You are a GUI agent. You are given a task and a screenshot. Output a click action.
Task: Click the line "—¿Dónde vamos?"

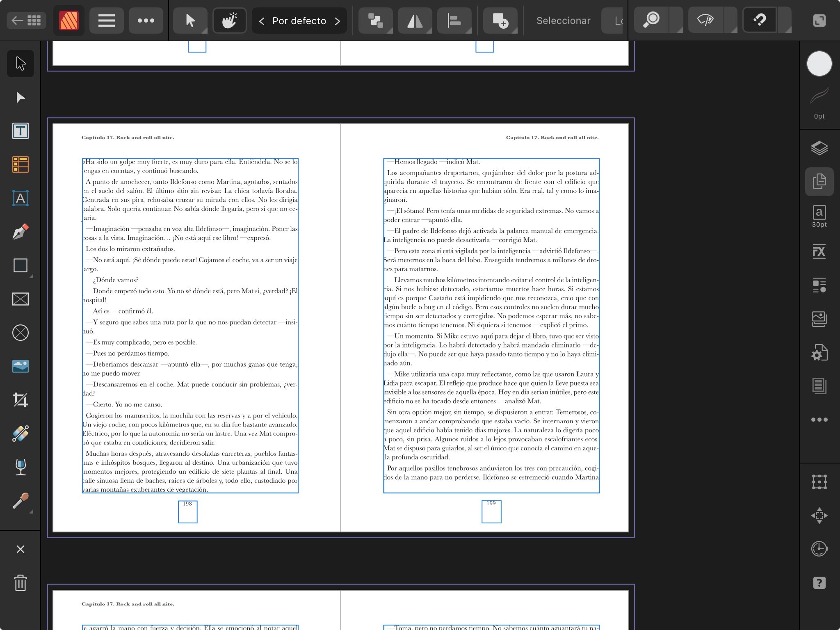[x=112, y=280]
